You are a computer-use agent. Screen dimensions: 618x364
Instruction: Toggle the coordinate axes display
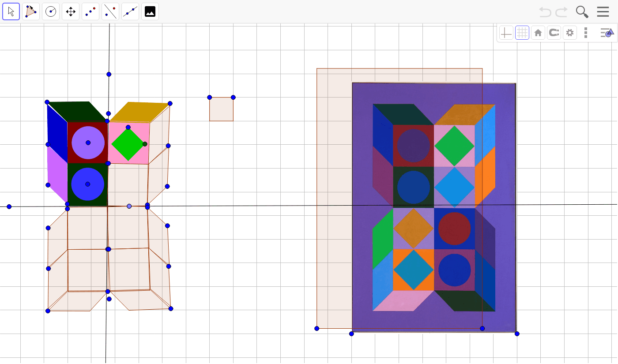click(x=506, y=33)
